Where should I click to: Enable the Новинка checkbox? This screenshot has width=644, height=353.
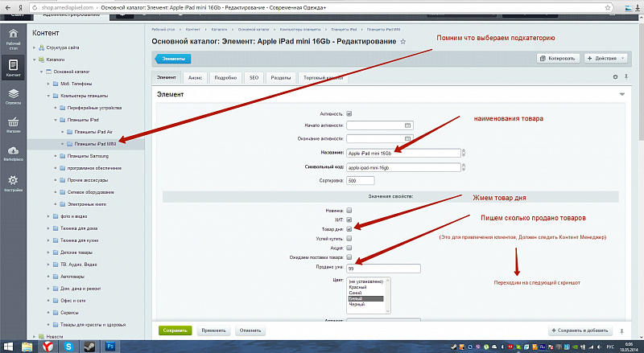click(349, 211)
